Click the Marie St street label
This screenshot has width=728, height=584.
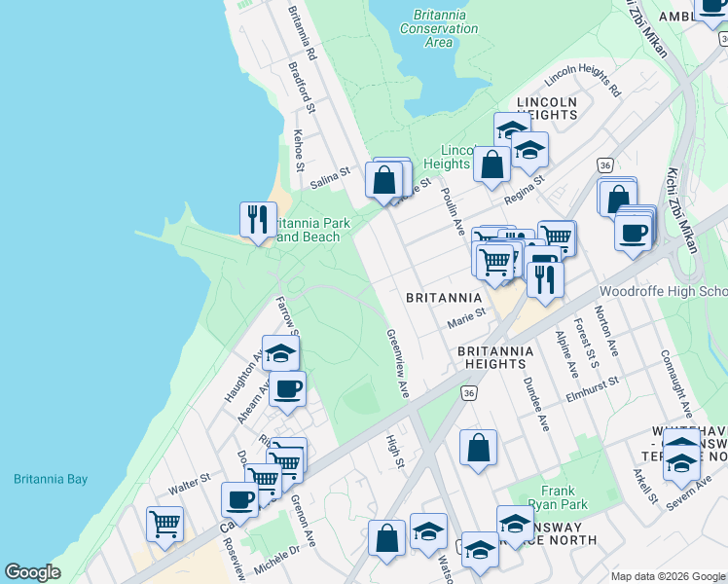(466, 318)
